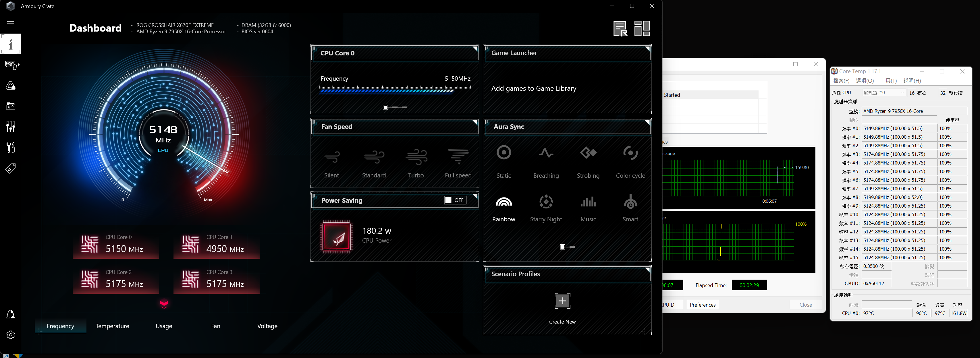Open the hamburger menu in Armoury Crate
The image size is (980, 358).
[x=11, y=23]
